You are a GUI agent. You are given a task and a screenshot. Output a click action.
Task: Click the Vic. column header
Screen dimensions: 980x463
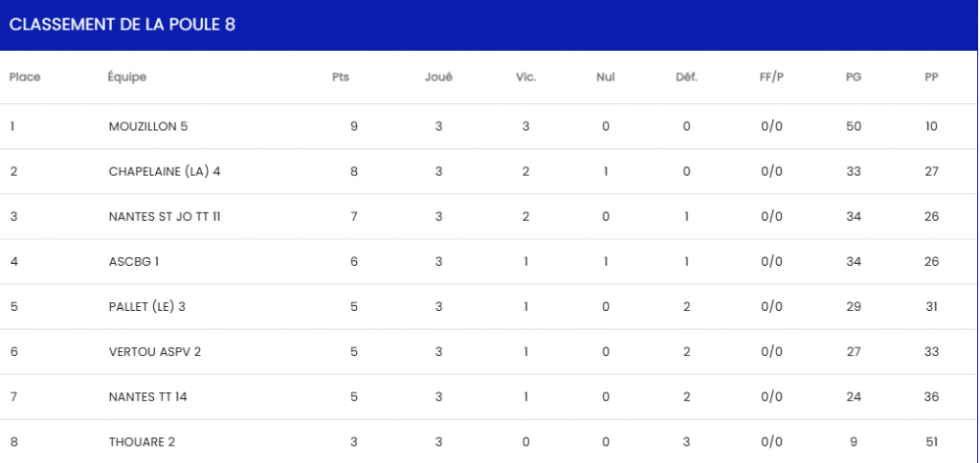point(525,77)
